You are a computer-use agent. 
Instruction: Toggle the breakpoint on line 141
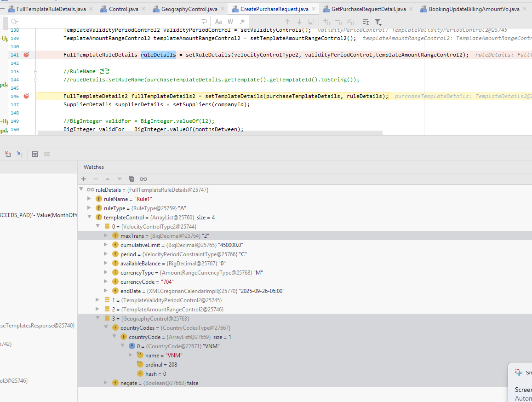27,55
